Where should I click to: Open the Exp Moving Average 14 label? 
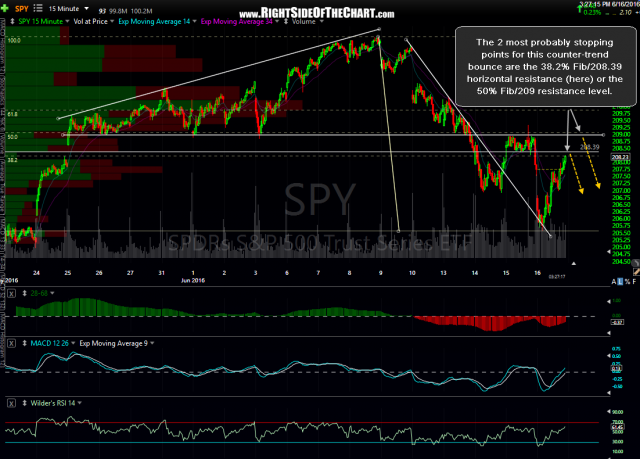(154, 21)
